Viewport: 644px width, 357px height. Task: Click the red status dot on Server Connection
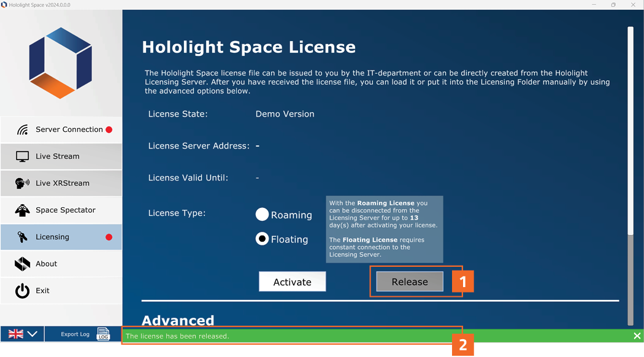109,130
